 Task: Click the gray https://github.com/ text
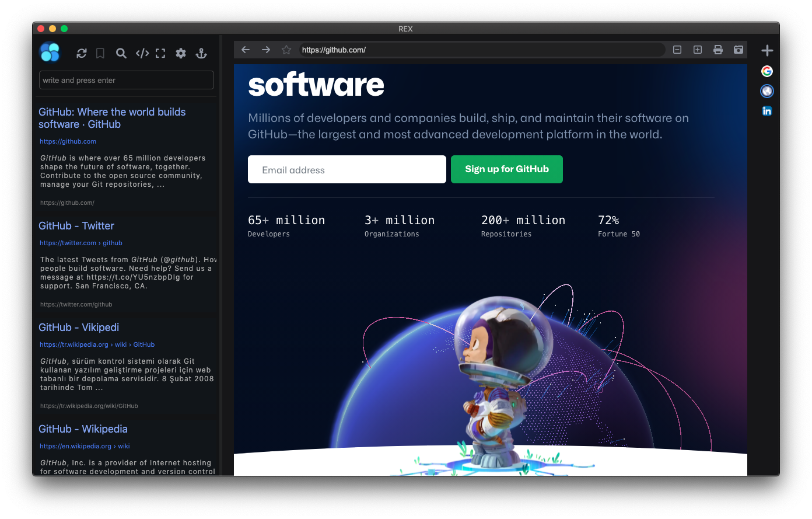point(67,203)
